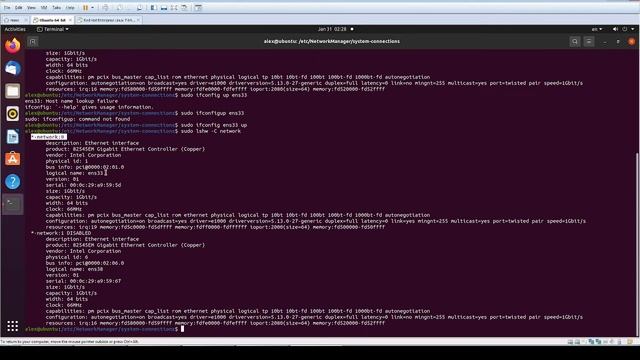640x360 pixels.
Task: Click the highlighted *-network:0 line
Action: click(x=49, y=137)
